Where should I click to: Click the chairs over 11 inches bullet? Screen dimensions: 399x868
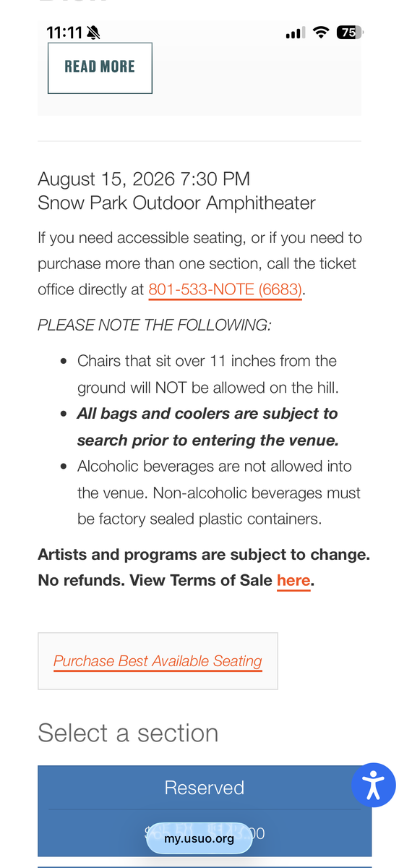pos(208,374)
